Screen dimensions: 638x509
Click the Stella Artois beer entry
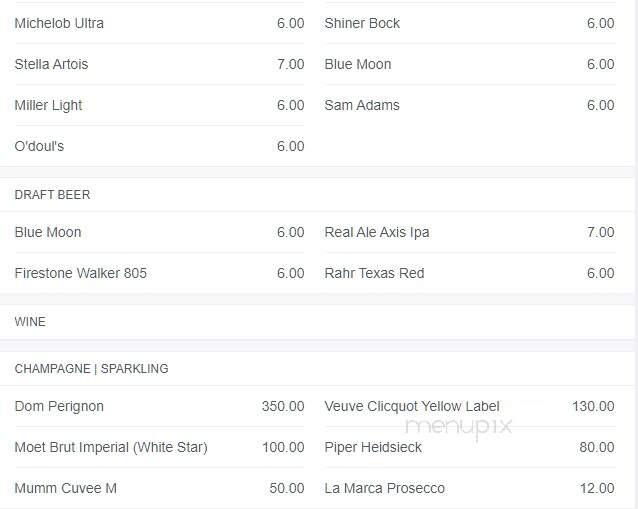[x=159, y=64]
